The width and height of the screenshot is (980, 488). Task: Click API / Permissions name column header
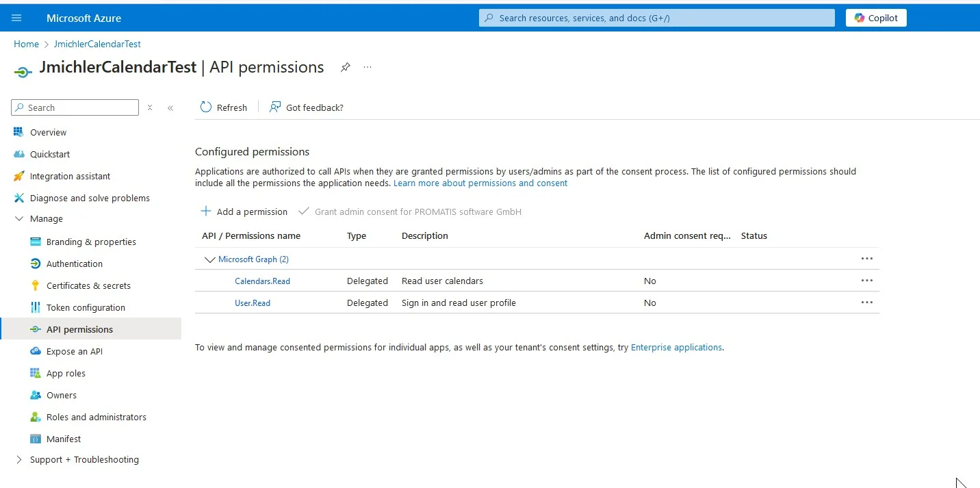coord(251,235)
